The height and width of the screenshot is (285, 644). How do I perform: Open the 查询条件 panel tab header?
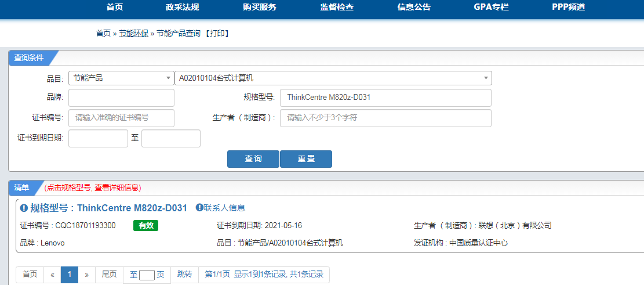pos(30,58)
